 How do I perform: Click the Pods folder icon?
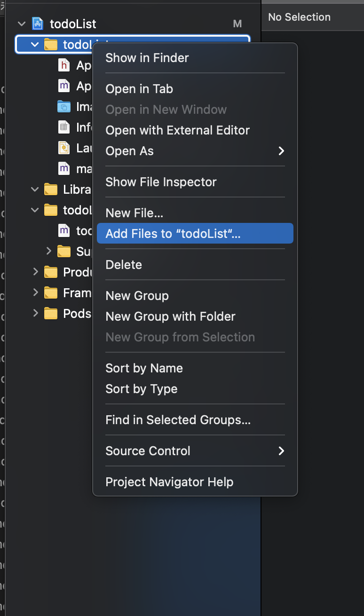pos(50,313)
